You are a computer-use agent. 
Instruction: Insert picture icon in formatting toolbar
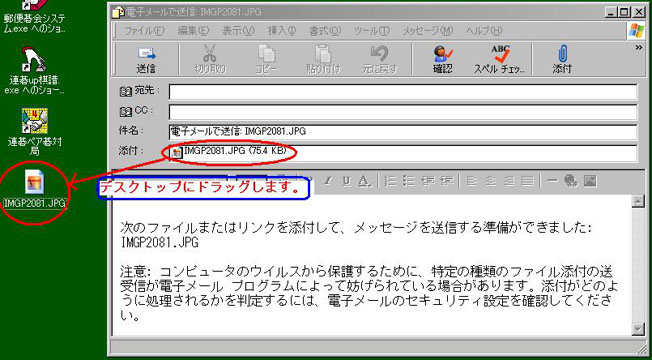[590, 180]
